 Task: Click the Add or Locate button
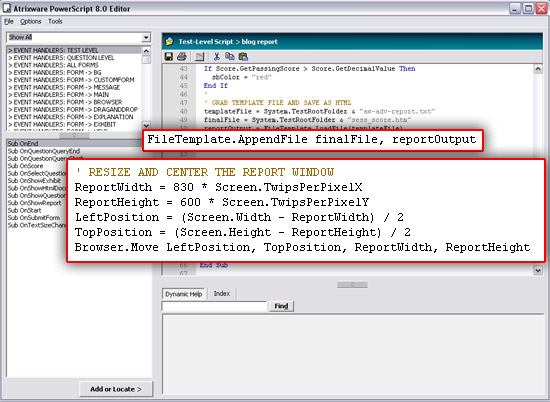click(x=116, y=389)
